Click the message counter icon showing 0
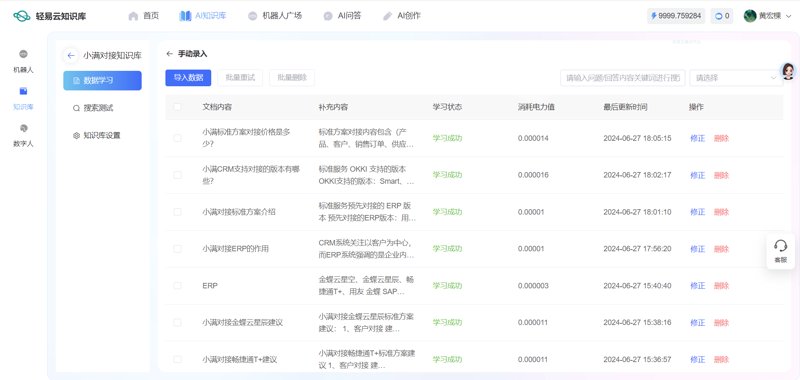Image resolution: width=800 pixels, height=380 pixels. tap(719, 16)
